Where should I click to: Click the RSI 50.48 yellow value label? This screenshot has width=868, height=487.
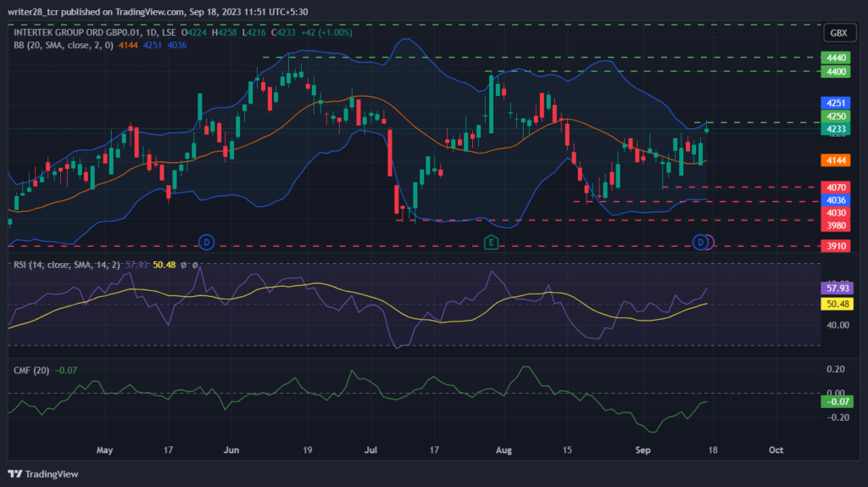click(x=837, y=304)
